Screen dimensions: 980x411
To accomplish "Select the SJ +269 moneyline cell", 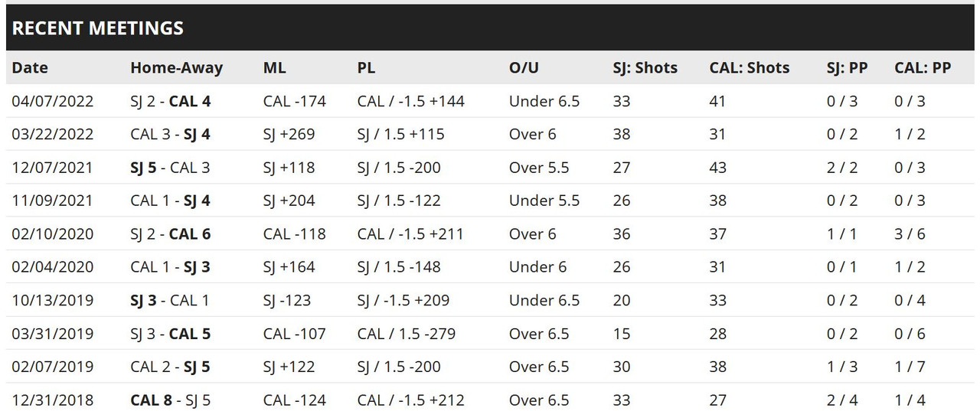I will [x=289, y=134].
